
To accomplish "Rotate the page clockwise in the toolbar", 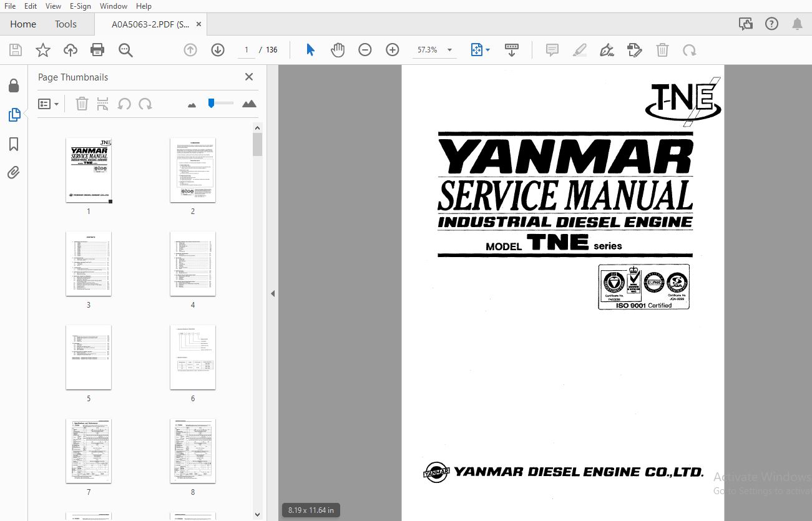I will click(690, 50).
